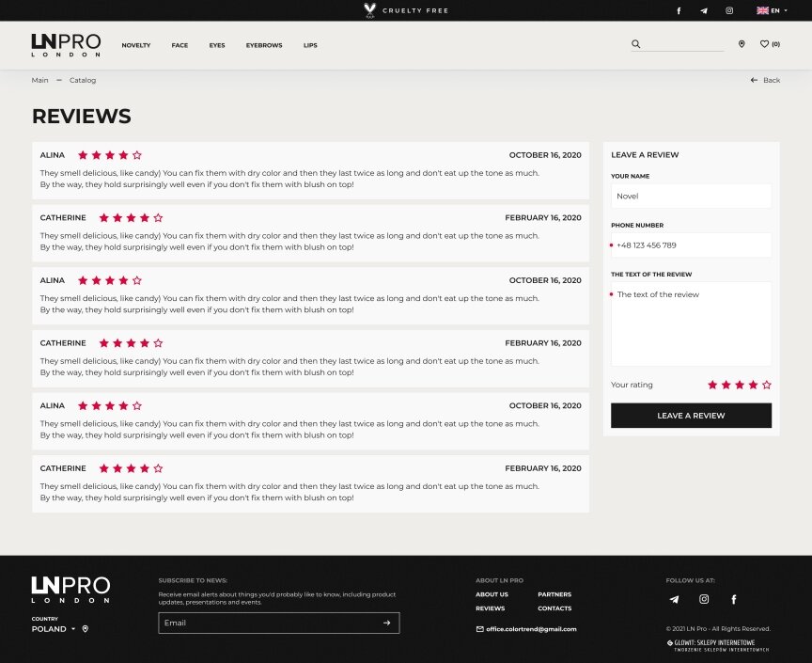The image size is (812, 663).
Task: Click the Reviews page heading
Action: click(x=82, y=116)
